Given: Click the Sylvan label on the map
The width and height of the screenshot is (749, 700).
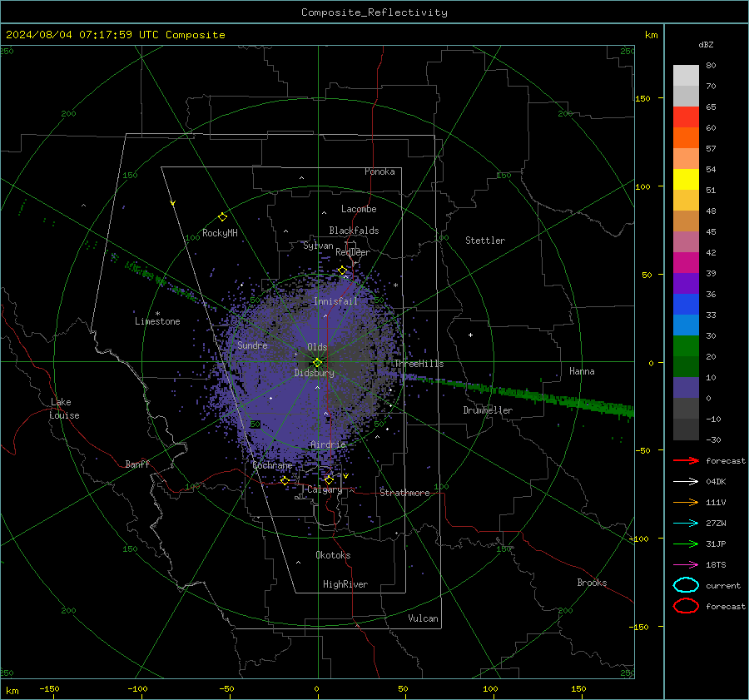Looking at the screenshot, I should tap(318, 246).
